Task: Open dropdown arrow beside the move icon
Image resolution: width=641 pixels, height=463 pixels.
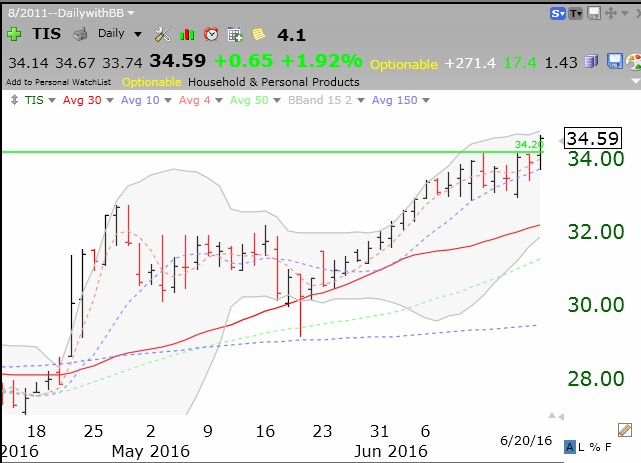Action: tap(625, 13)
